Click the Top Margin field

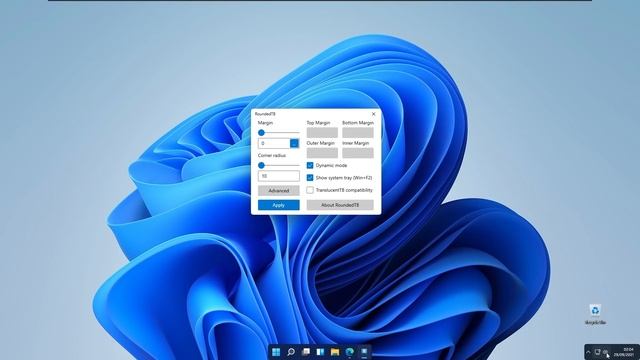(322, 132)
